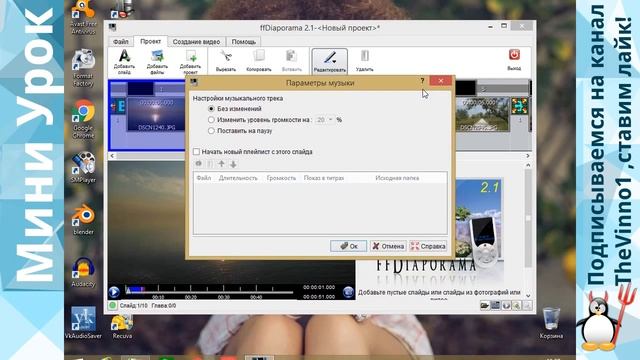Viewport: 640px width, 360px height.
Task: Click the Ок button in dialog
Action: (349, 246)
